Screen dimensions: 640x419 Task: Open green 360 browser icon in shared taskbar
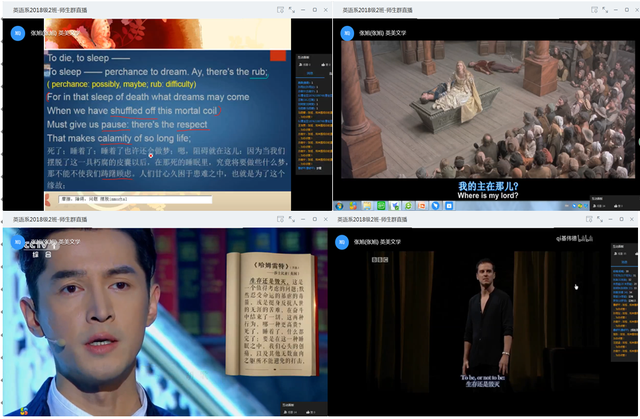[408, 206]
